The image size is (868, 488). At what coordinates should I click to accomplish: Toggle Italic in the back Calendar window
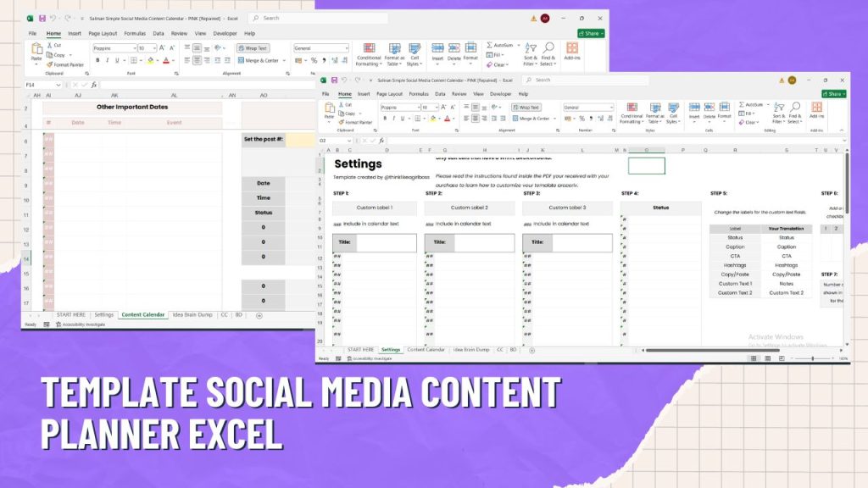(x=108, y=60)
